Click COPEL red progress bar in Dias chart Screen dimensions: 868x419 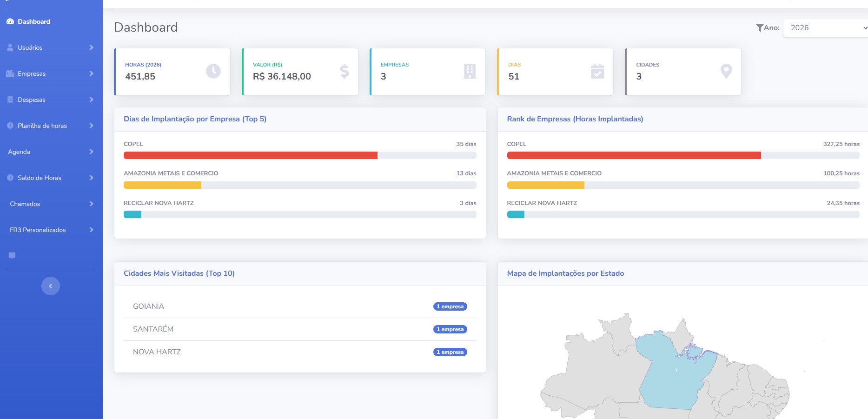point(251,155)
